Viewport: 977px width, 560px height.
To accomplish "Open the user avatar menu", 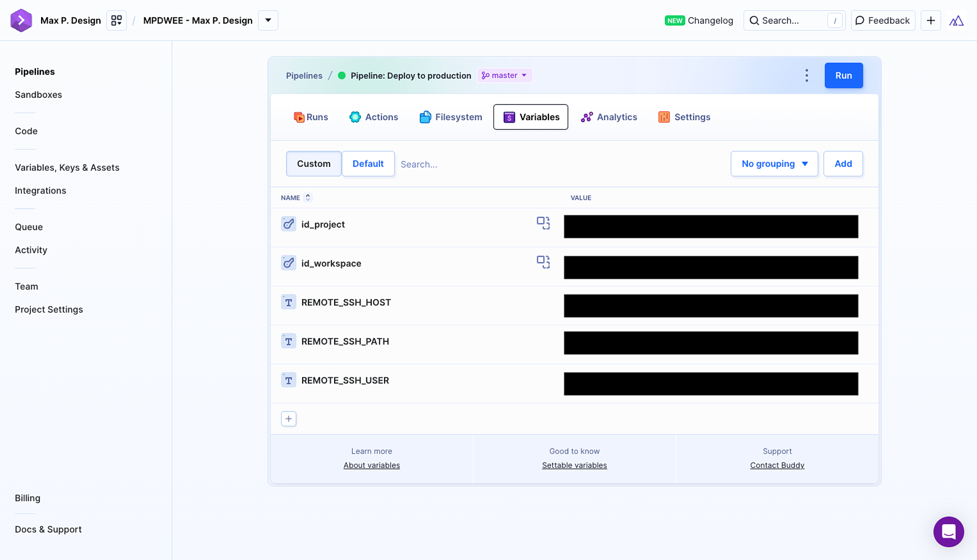I will 956,21.
